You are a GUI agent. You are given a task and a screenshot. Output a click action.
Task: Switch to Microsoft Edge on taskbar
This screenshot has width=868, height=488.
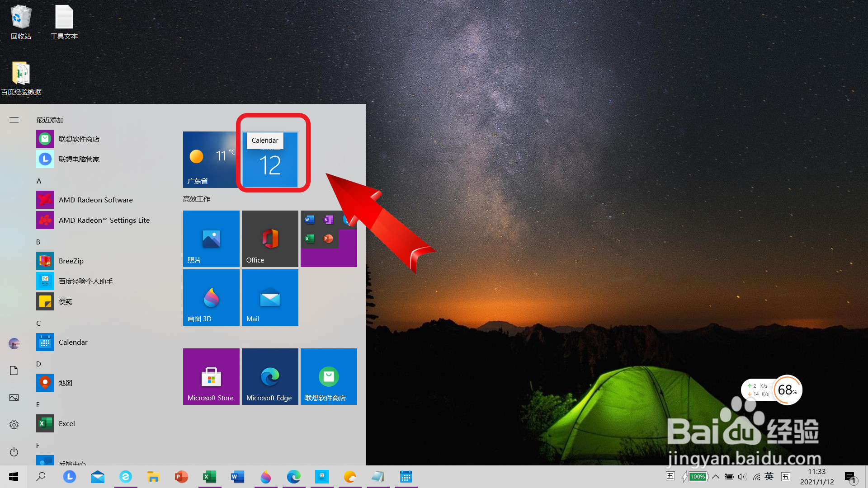[x=294, y=477]
